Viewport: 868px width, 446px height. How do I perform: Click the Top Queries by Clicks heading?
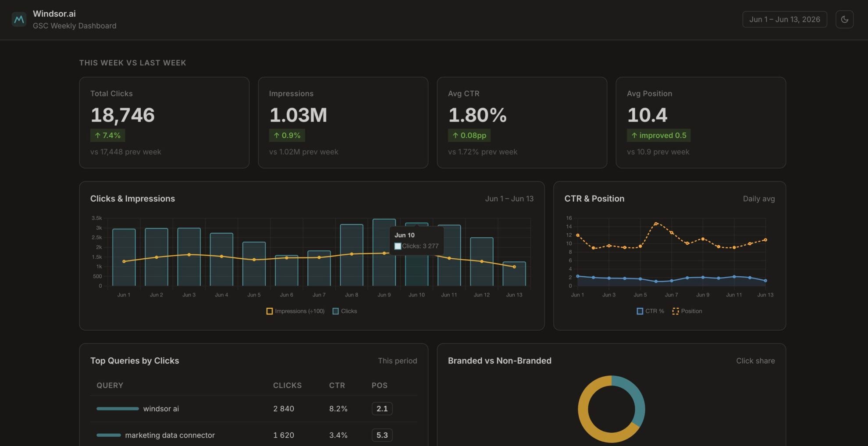pyautogui.click(x=135, y=360)
